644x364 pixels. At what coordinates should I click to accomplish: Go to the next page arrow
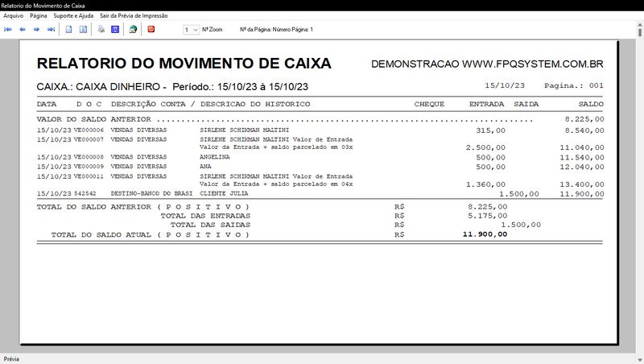(x=36, y=29)
